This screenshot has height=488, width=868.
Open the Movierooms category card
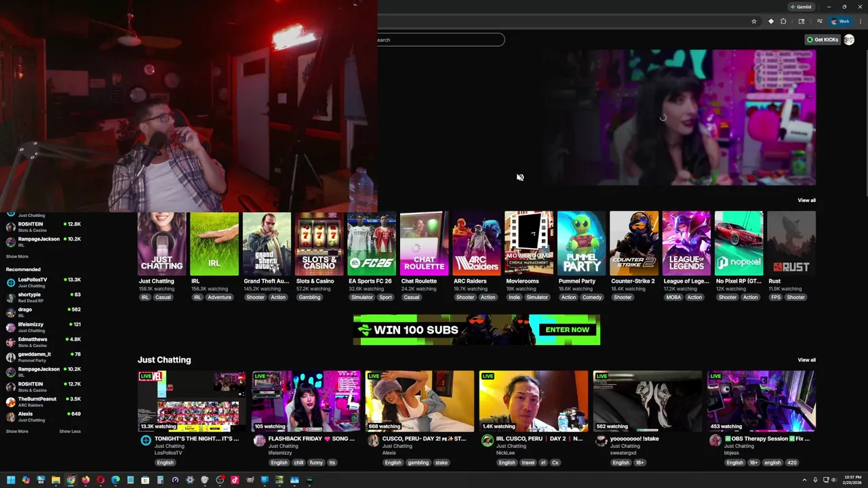529,244
